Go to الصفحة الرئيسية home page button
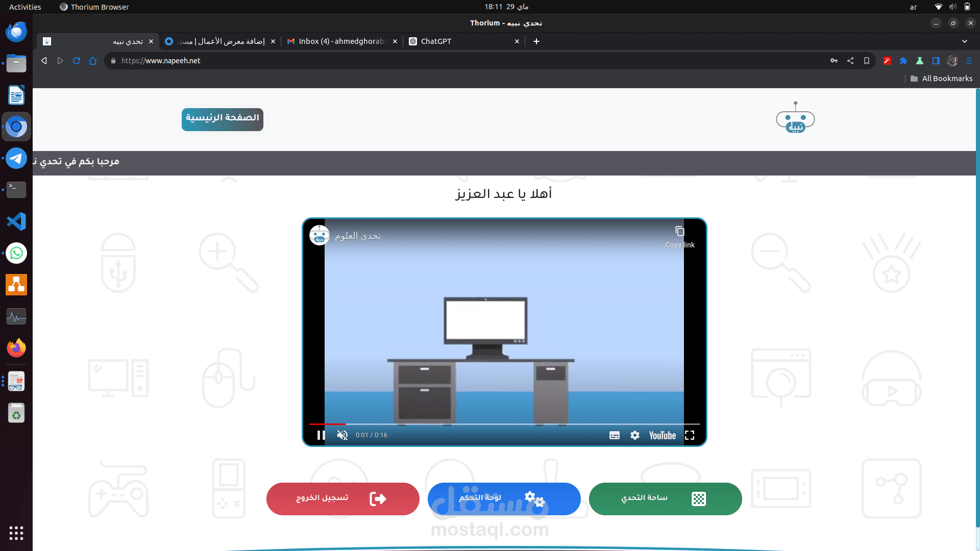 [223, 119]
